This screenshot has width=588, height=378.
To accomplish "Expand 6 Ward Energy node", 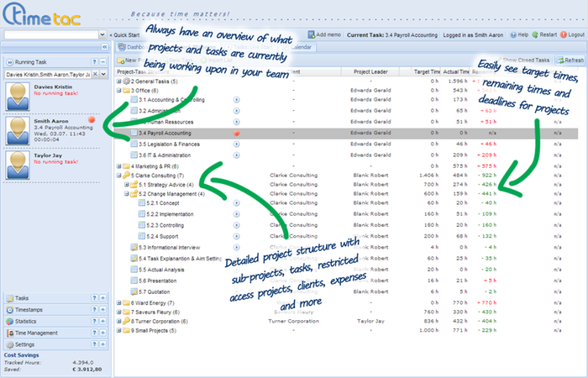I will [x=119, y=302].
